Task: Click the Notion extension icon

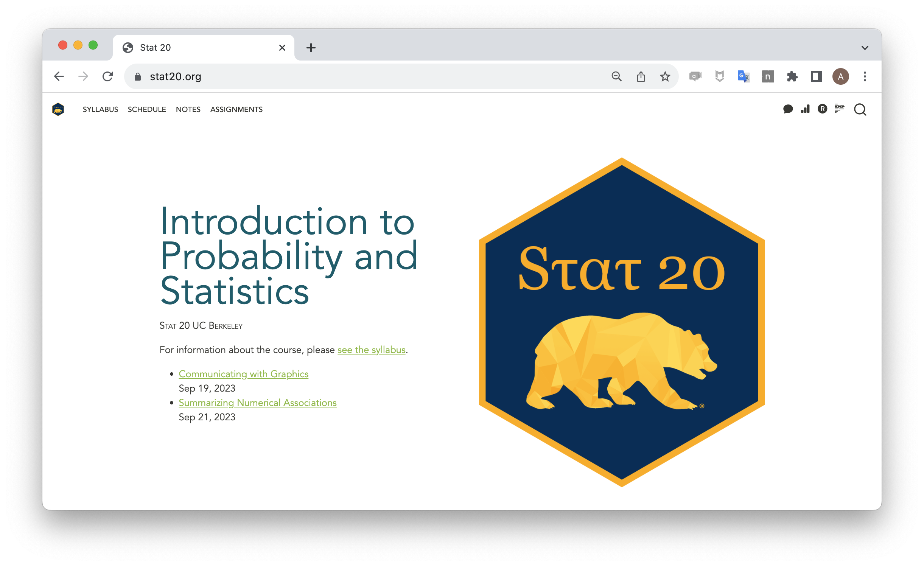Action: click(768, 76)
